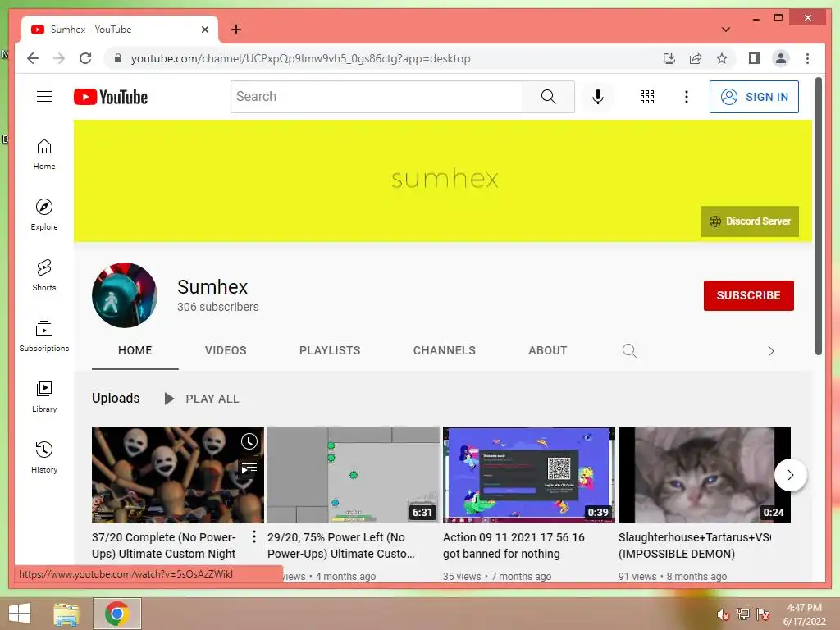Start voice search with microphone icon
Viewport: 840px width, 630px height.
coord(598,97)
